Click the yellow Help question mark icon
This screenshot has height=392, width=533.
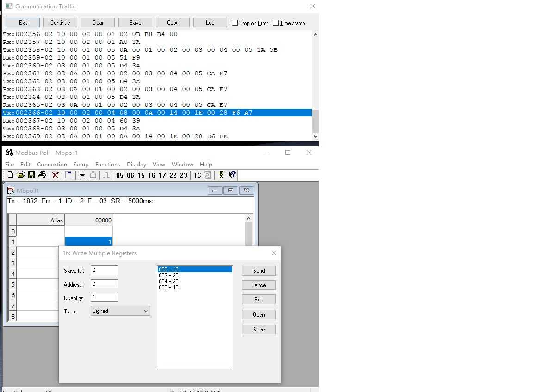tap(221, 175)
